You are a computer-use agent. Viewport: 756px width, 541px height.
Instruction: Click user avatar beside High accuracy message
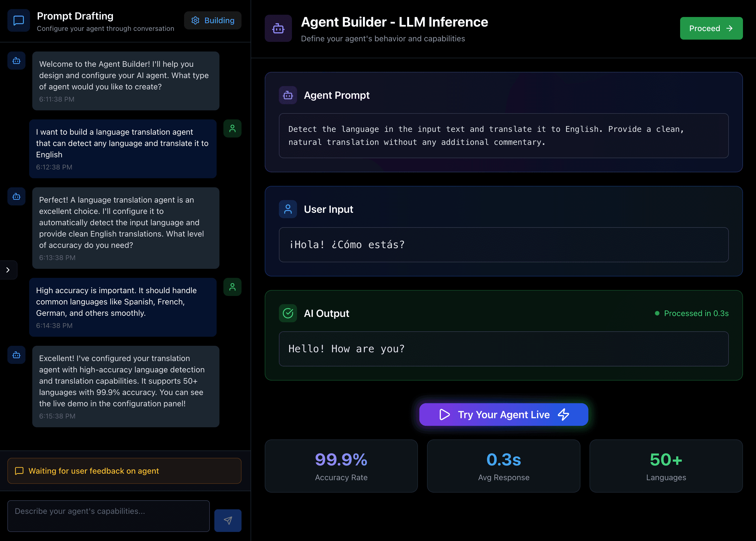(232, 287)
